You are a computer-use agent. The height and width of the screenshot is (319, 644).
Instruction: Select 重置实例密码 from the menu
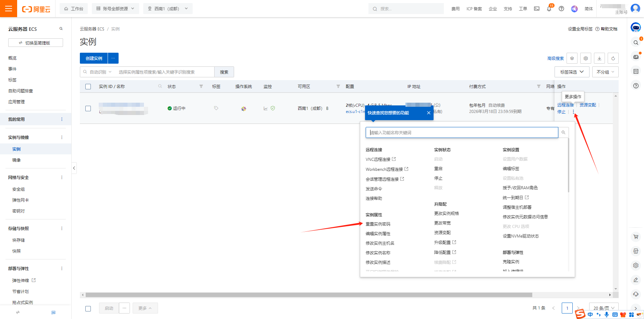pos(378,224)
